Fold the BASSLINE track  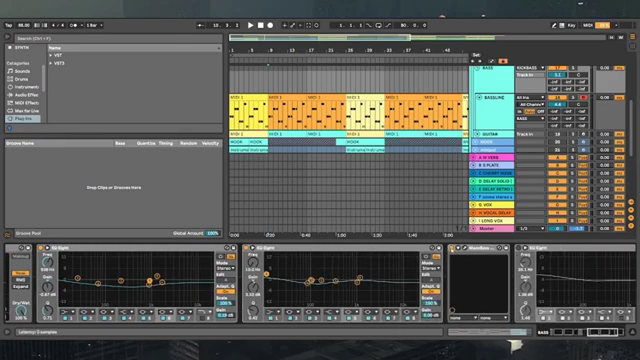(x=479, y=98)
